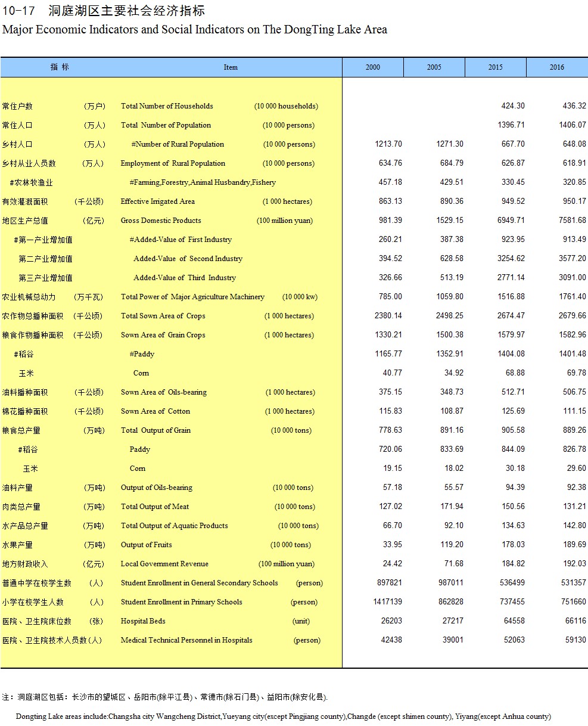
Task: Click GDP value 7581.68
Action: tap(573, 221)
